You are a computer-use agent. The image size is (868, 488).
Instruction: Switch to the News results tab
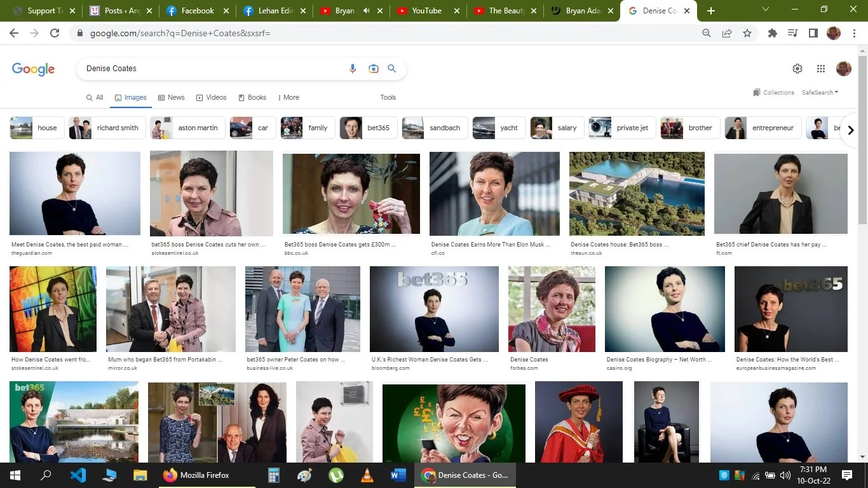point(172,97)
